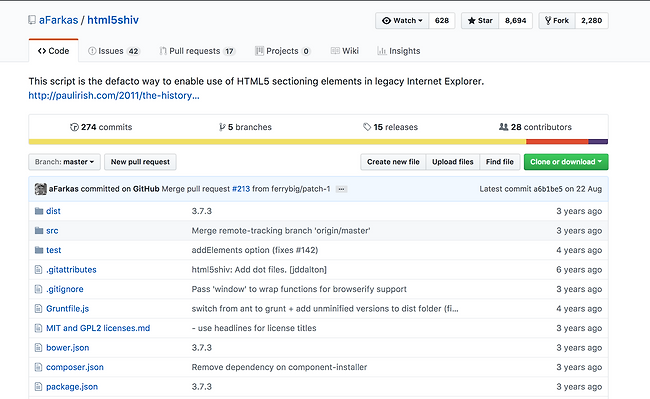Click the New pull request button

(x=140, y=162)
